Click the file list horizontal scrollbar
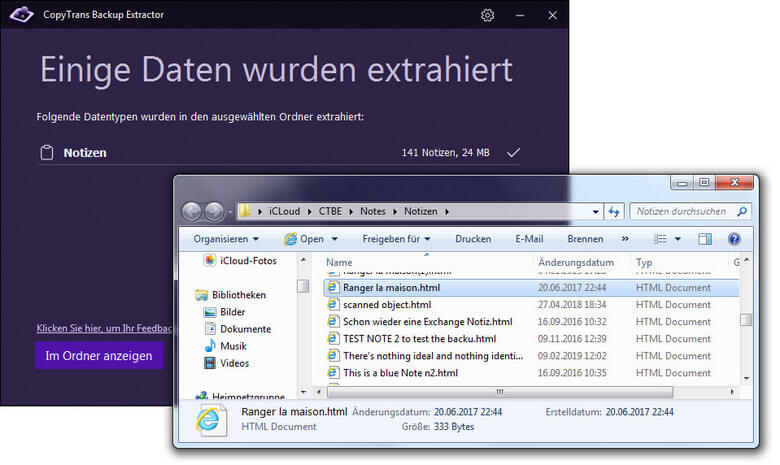 500,392
